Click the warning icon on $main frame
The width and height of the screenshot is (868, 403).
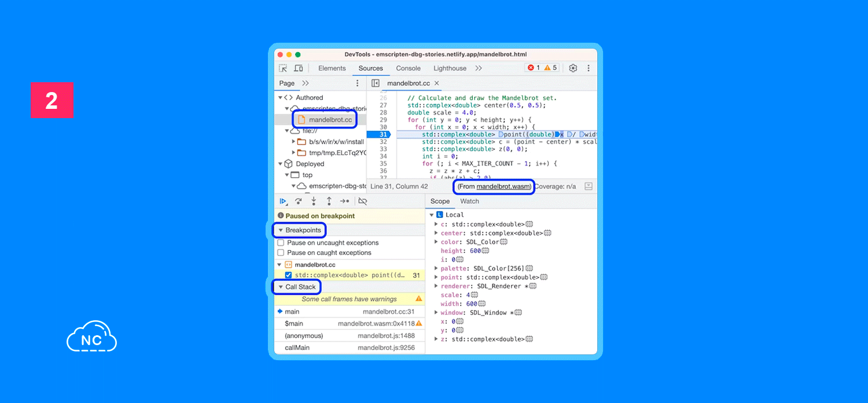pyautogui.click(x=419, y=323)
